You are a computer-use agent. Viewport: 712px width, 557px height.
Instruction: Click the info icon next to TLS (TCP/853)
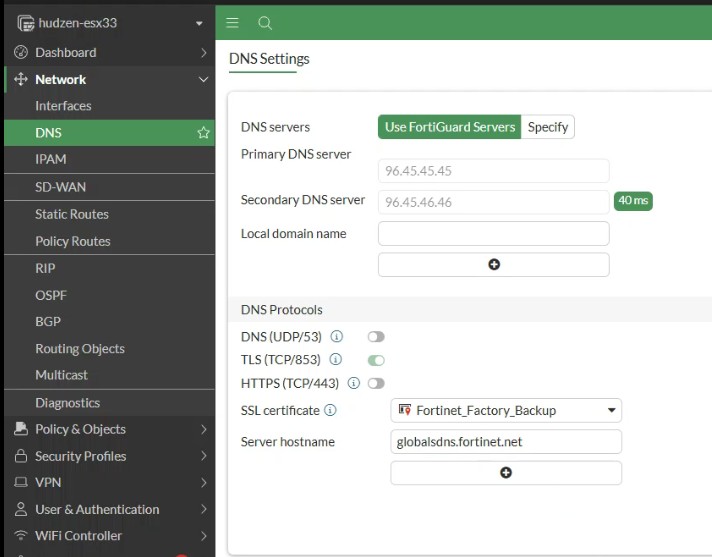pyautogui.click(x=335, y=360)
